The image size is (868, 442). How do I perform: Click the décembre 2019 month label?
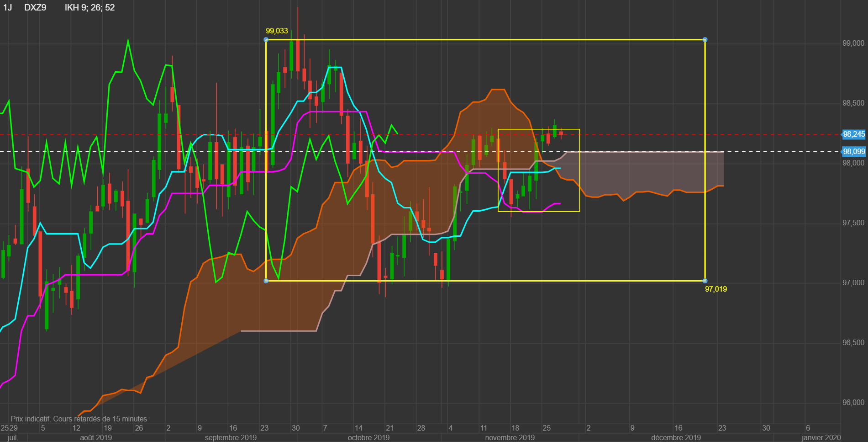676,437
